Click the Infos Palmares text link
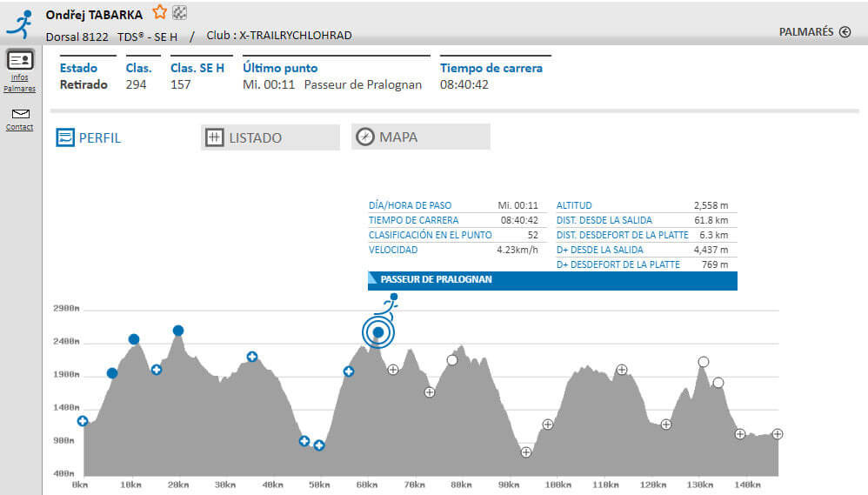Screen dimensions: 868x495 point(20,83)
